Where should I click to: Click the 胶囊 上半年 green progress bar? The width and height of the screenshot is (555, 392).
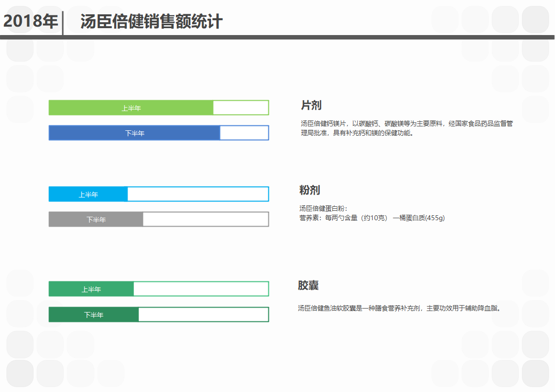pyautogui.click(x=159, y=289)
